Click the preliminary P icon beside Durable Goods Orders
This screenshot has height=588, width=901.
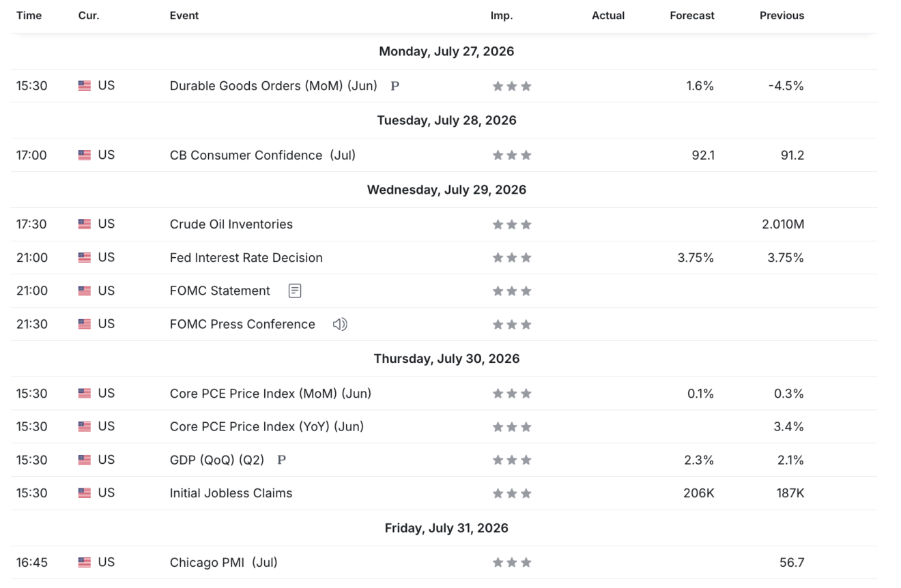pyautogui.click(x=395, y=86)
